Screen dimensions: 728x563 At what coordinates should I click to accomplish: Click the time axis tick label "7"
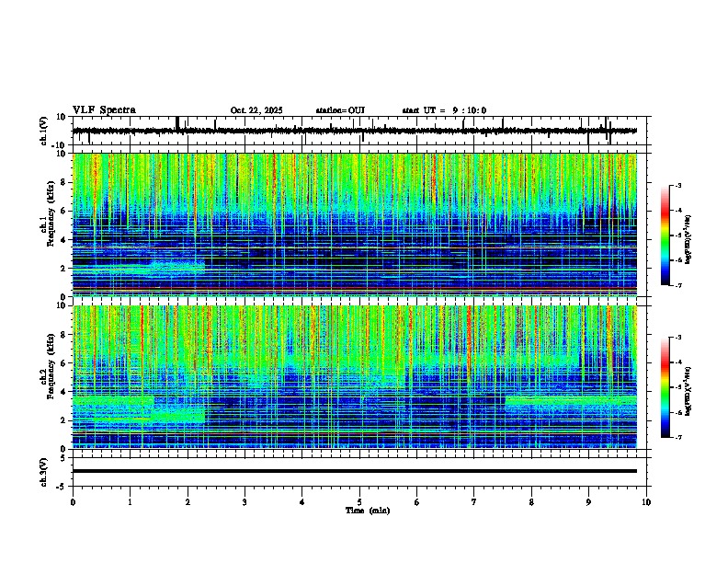pyautogui.click(x=474, y=502)
